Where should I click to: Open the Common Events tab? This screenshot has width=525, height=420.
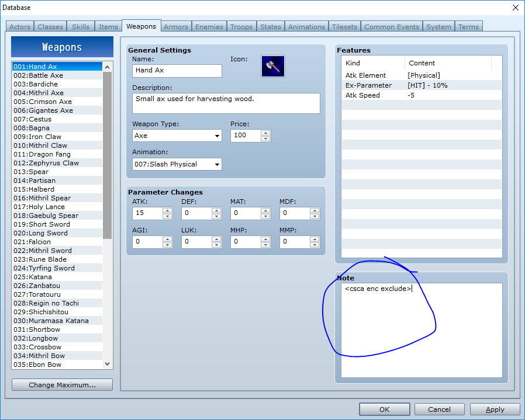coord(391,26)
